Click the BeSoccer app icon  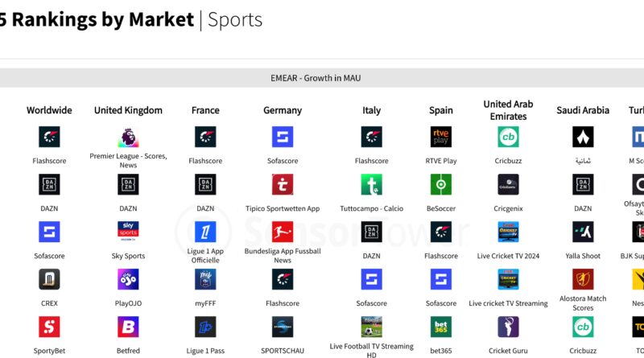click(x=441, y=185)
